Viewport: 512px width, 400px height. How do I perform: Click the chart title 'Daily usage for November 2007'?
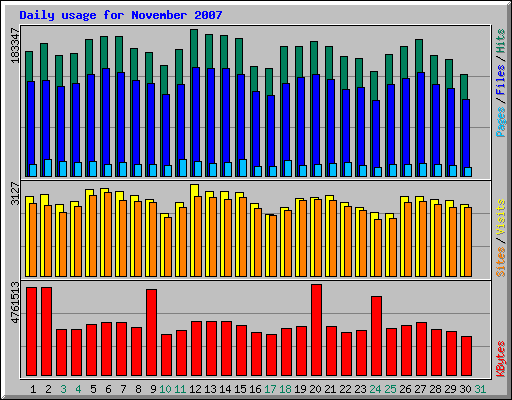[121, 15]
